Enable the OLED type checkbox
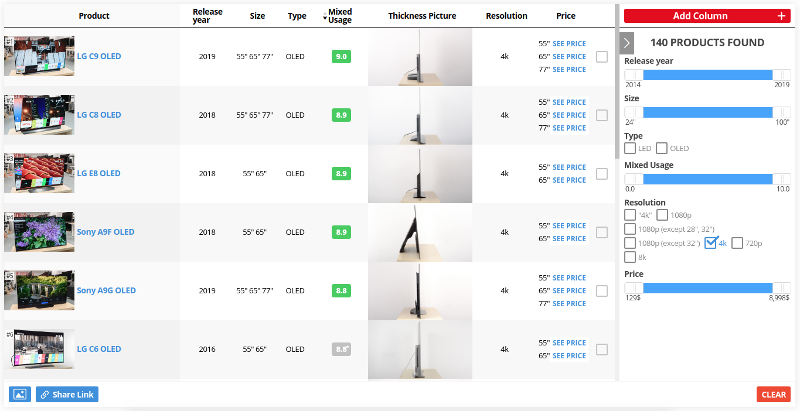The image size is (800, 411). pos(662,148)
